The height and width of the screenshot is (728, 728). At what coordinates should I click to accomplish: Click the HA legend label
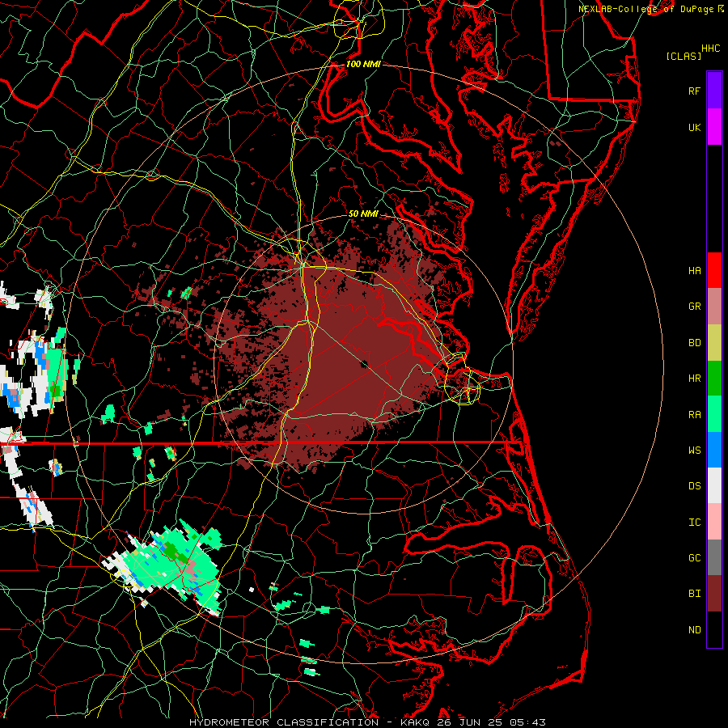(694, 270)
